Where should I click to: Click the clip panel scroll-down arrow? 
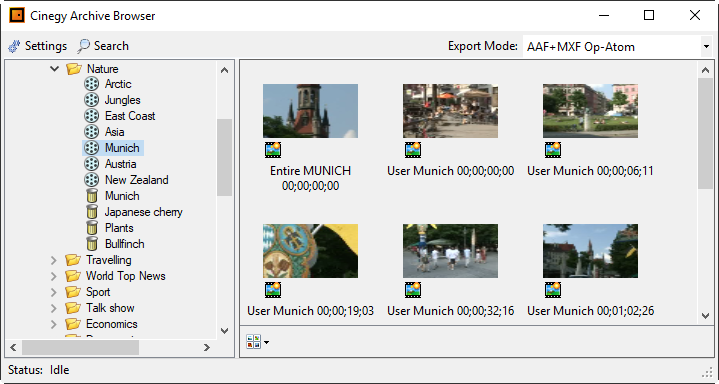[x=705, y=316]
